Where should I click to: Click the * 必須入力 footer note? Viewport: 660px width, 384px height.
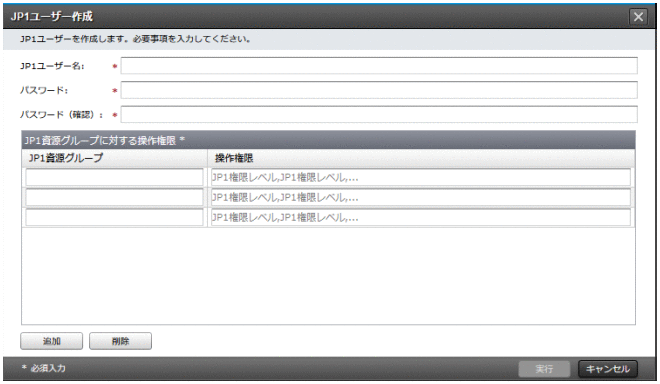[x=44, y=368]
